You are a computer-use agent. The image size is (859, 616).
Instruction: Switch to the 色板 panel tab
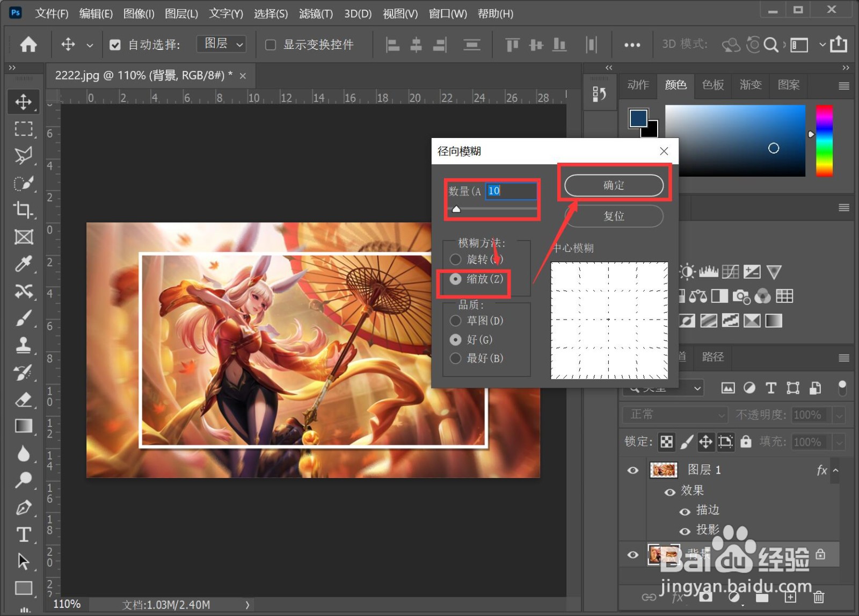point(713,85)
